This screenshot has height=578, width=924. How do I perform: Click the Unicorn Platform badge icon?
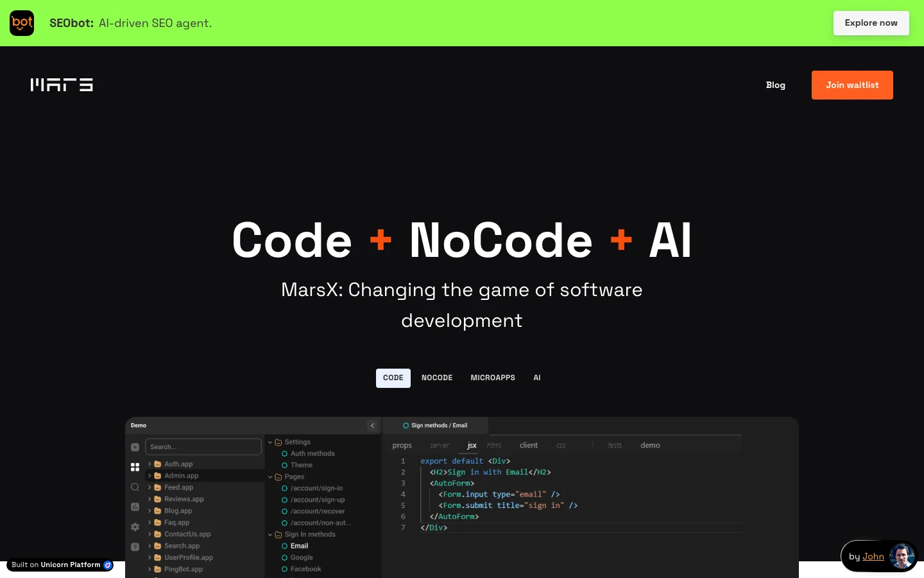tap(108, 565)
